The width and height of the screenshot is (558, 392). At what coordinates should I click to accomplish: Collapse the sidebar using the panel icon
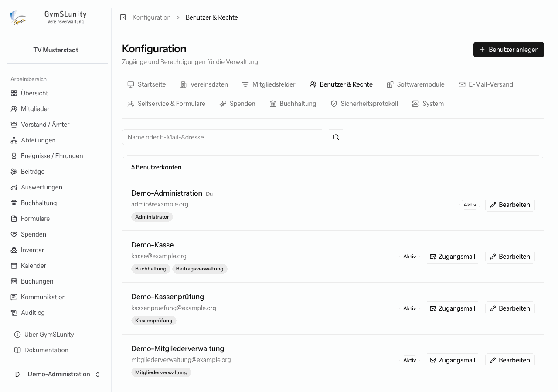(123, 17)
